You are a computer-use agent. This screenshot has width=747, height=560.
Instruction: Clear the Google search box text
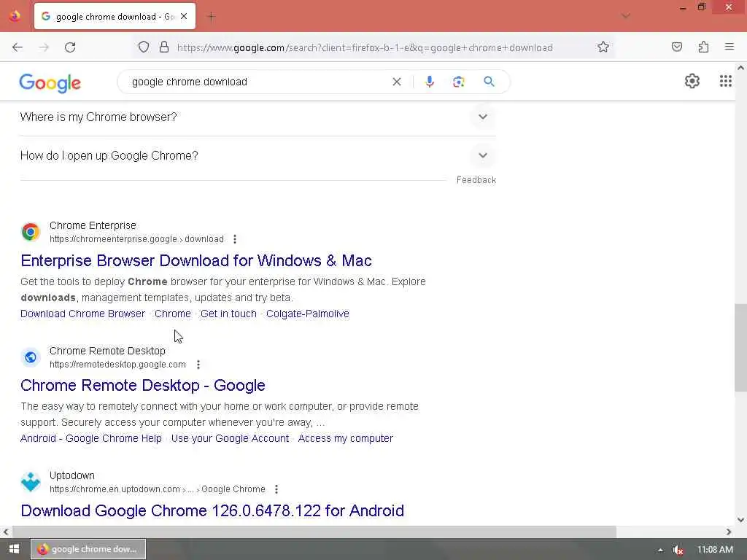pos(396,82)
